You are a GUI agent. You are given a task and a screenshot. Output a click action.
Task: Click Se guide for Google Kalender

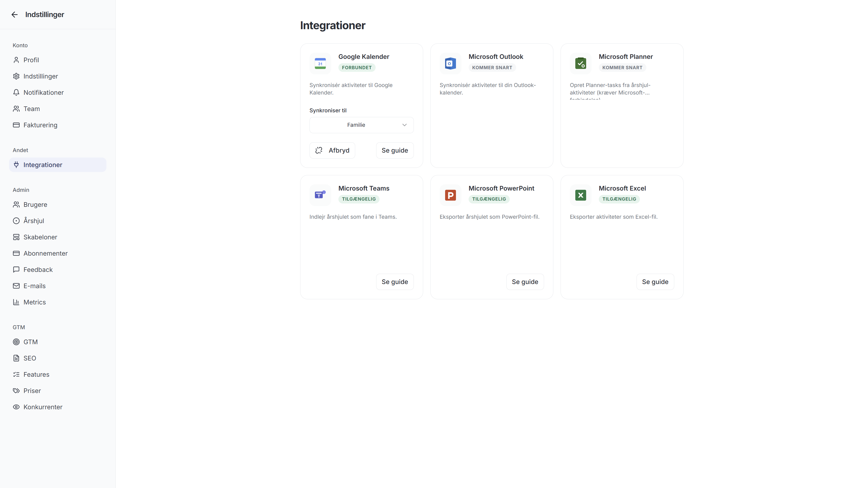394,150
